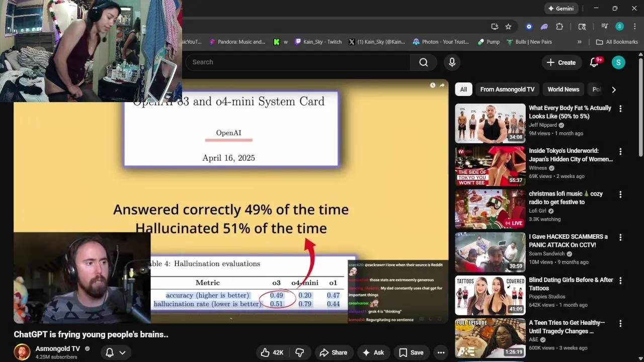Open Chrome three-dot menu
Image resolution: width=644 pixels, height=362 pixels.
pos(634,27)
